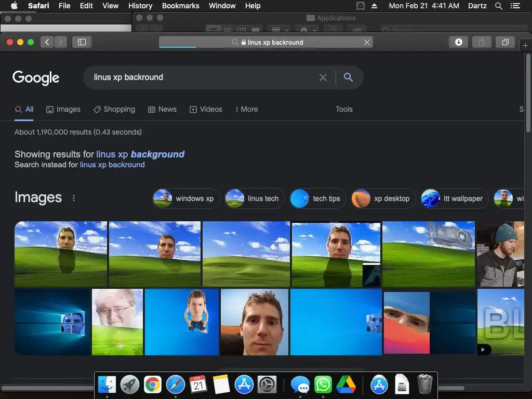Open the File menu
Image resolution: width=532 pixels, height=399 pixels.
coord(64,6)
